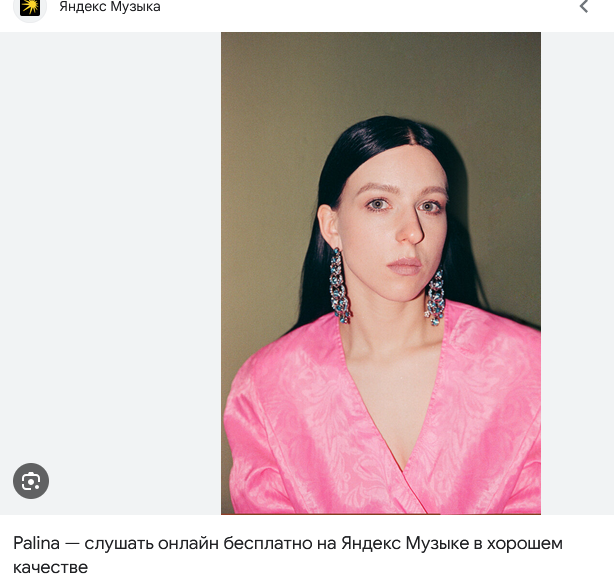Click the previous image chevron arrow

pyautogui.click(x=584, y=6)
